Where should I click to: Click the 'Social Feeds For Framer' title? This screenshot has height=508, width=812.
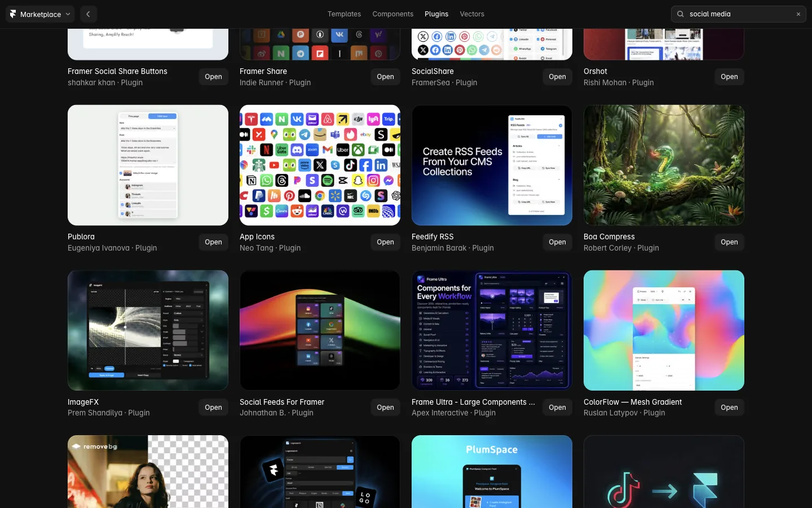tap(282, 402)
